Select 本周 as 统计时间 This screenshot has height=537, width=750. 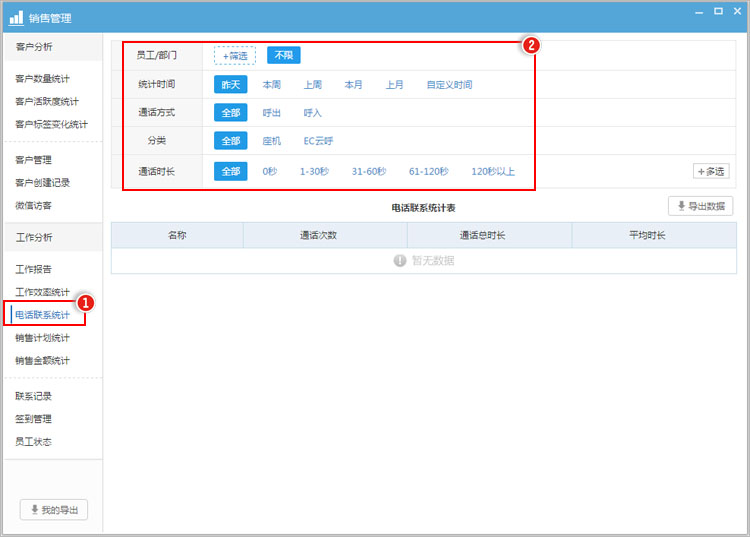pyautogui.click(x=272, y=85)
